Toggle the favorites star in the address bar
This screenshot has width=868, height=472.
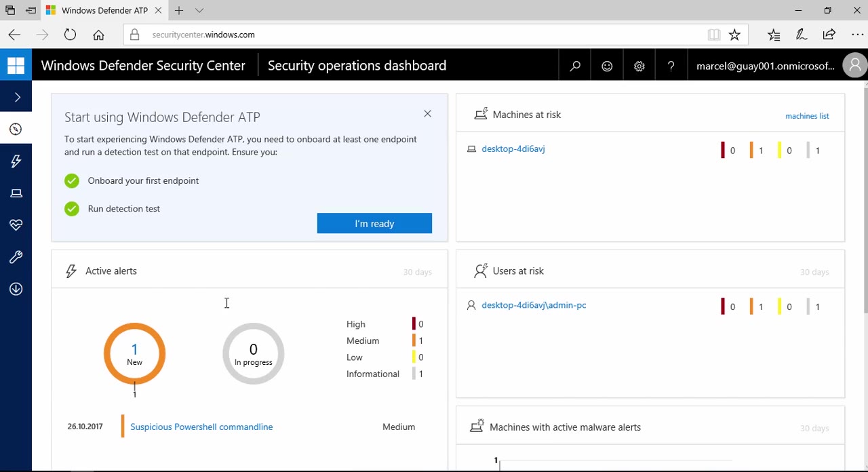(734, 34)
